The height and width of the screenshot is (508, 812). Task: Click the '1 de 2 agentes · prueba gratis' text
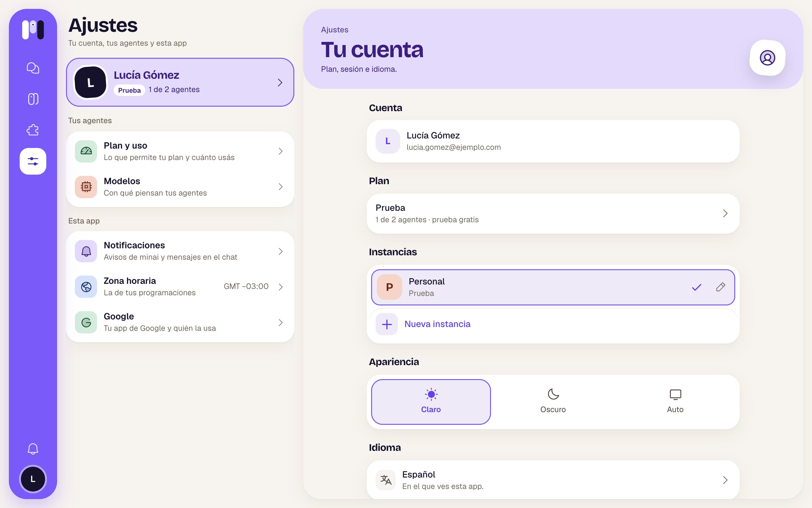pyautogui.click(x=427, y=220)
